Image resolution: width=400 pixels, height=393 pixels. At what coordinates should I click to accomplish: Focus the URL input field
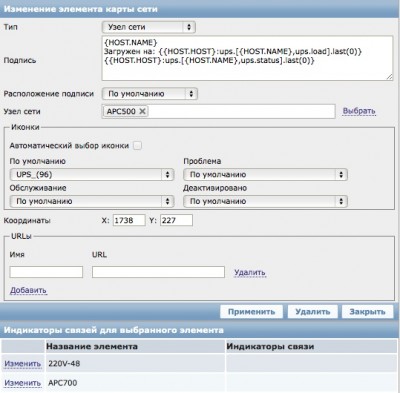pyautogui.click(x=158, y=272)
